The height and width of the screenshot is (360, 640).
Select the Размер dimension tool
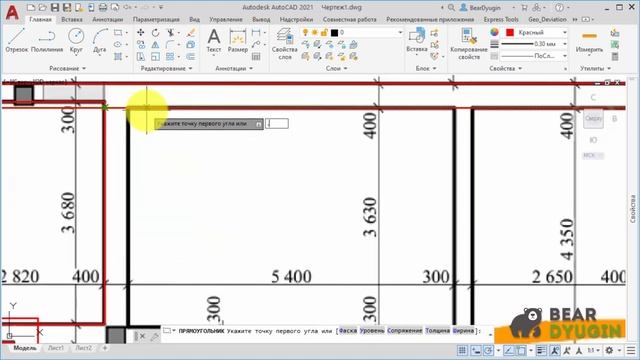(238, 40)
